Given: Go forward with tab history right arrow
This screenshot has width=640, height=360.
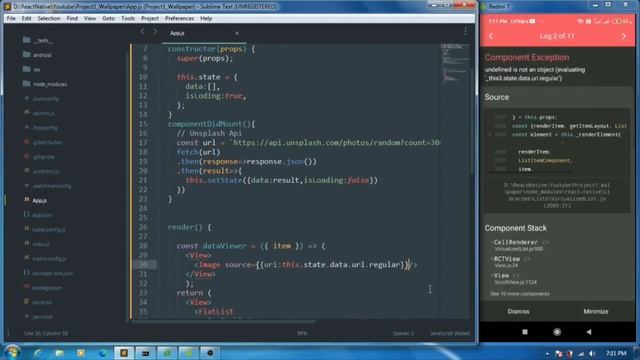Looking at the screenshot, I should 155,31.
